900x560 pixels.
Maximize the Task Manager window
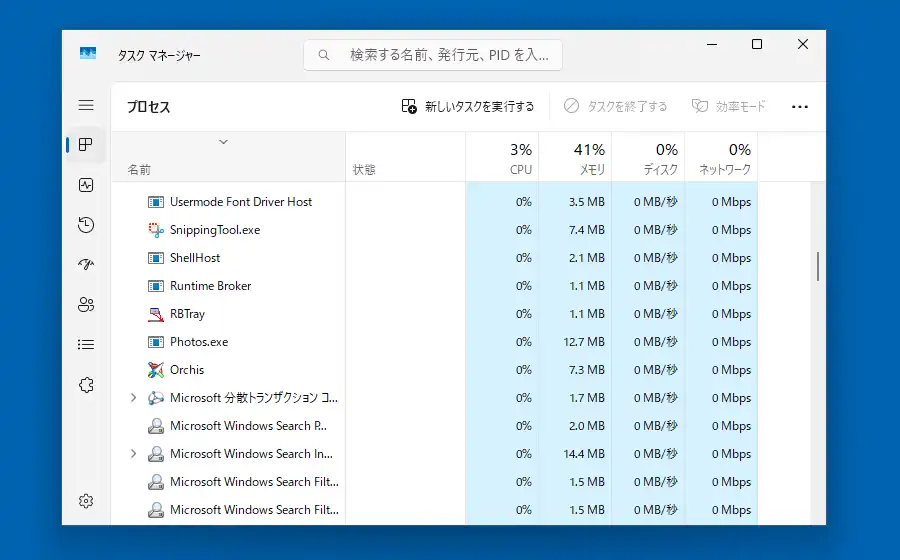coord(757,44)
